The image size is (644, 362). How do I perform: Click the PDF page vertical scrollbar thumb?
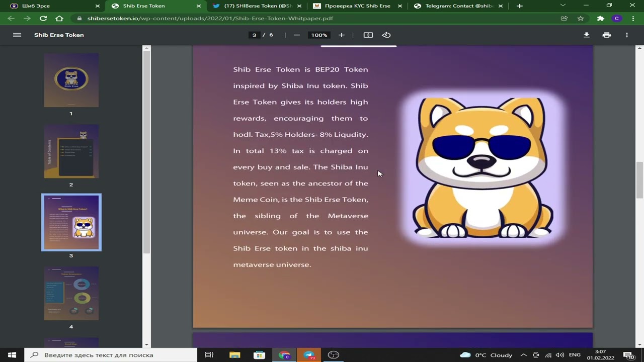(639, 179)
